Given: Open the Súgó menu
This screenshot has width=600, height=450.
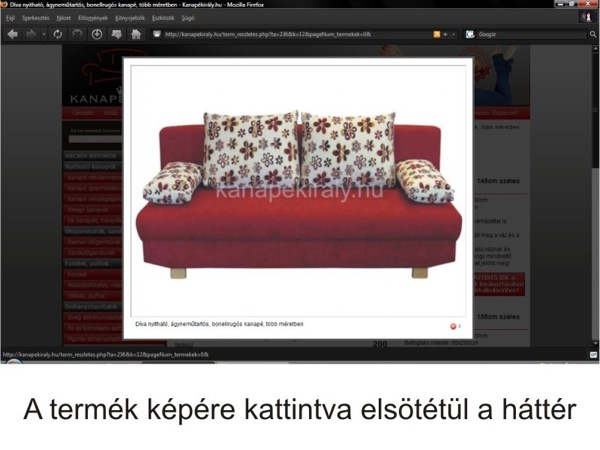Looking at the screenshot, I should tap(188, 18).
